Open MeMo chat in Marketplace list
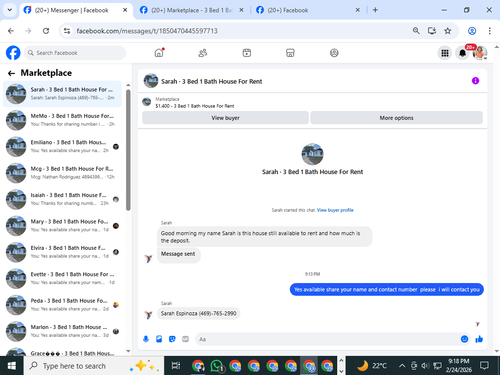 [x=62, y=120]
